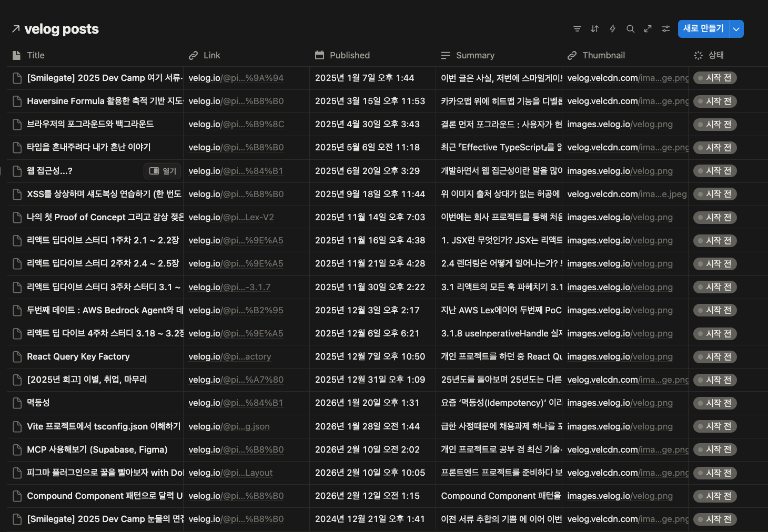Click page icon for 웹 접근성...? row
Image resolution: width=768 pixels, height=532 pixels.
pyautogui.click(x=17, y=171)
